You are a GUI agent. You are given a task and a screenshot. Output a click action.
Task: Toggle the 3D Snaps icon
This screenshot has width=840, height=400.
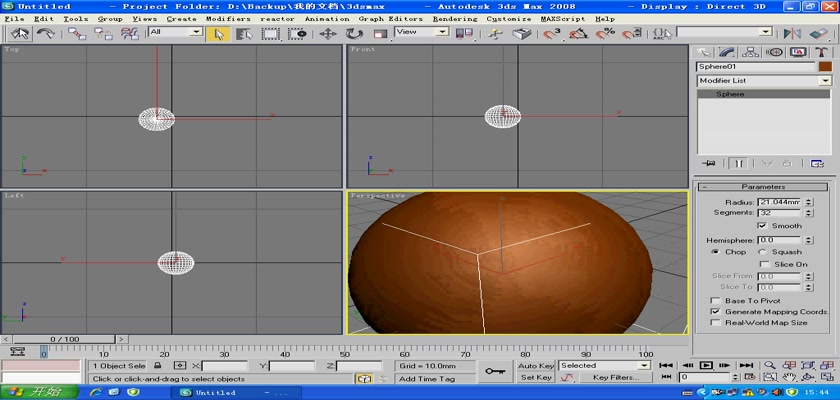tap(552, 33)
